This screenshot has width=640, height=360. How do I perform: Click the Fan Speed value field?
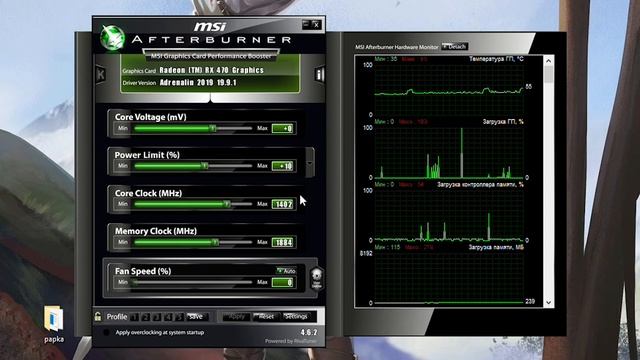[x=283, y=282]
